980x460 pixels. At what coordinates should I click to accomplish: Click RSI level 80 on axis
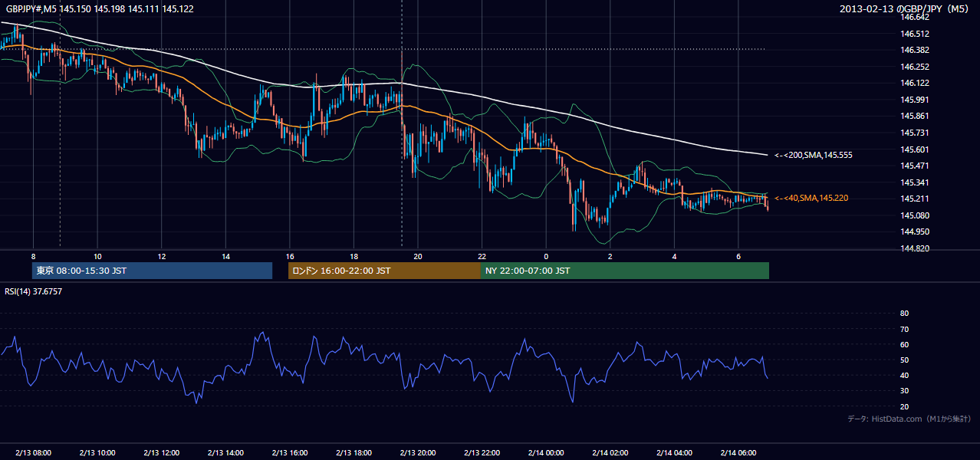(904, 314)
